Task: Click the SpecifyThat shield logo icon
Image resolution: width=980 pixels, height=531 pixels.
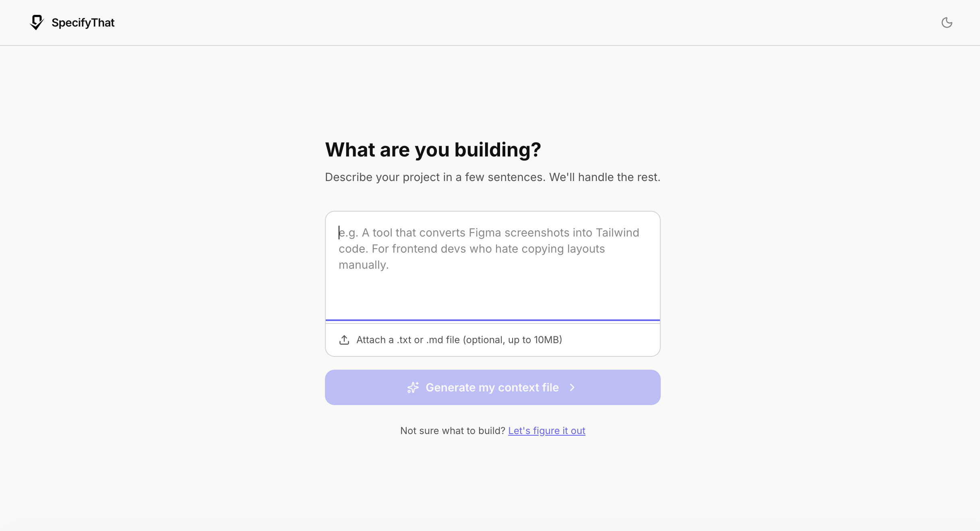Action: tap(37, 23)
